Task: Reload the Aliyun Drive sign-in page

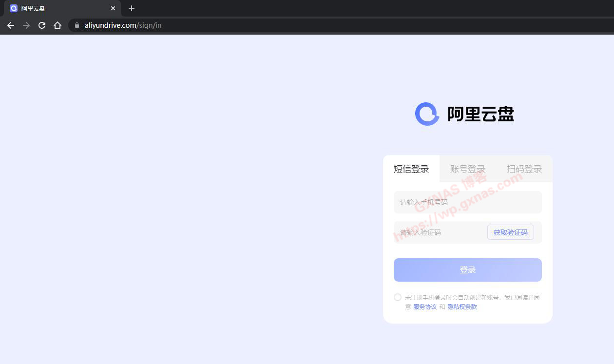Action: [42, 25]
